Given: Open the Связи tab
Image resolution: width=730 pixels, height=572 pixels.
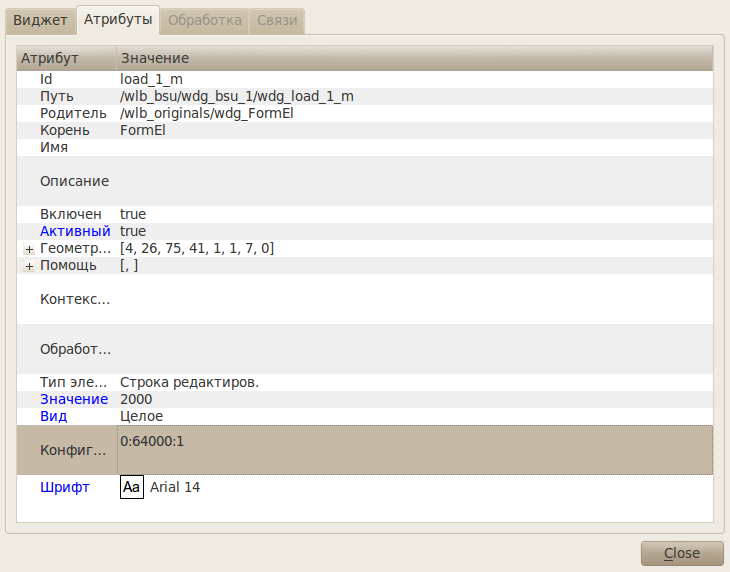Looking at the screenshot, I should click(x=276, y=20).
